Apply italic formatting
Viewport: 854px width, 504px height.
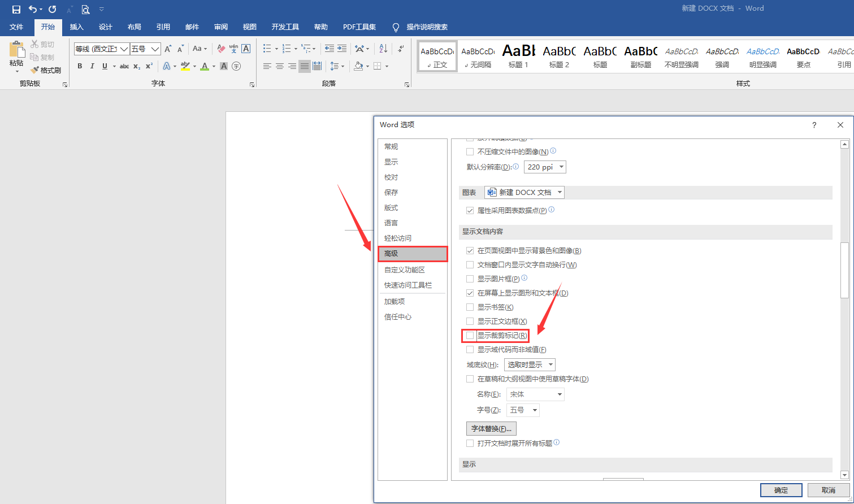coord(92,66)
